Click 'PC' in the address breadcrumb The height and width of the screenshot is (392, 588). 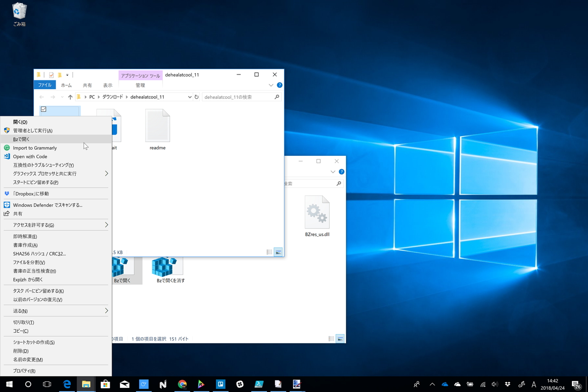pos(92,97)
